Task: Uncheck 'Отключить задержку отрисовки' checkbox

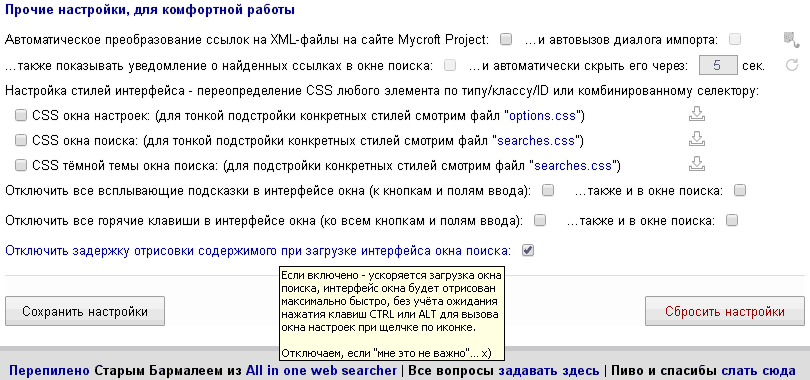Action: (x=527, y=251)
